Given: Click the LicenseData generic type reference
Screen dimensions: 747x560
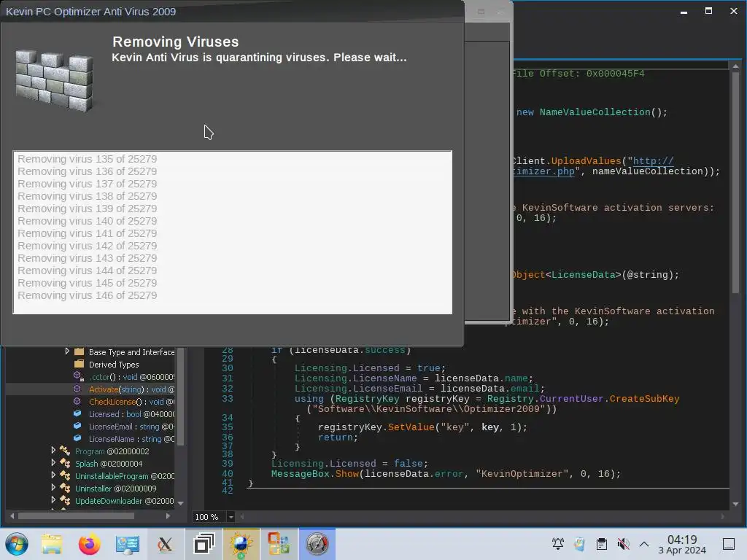Looking at the screenshot, I should 584,275.
